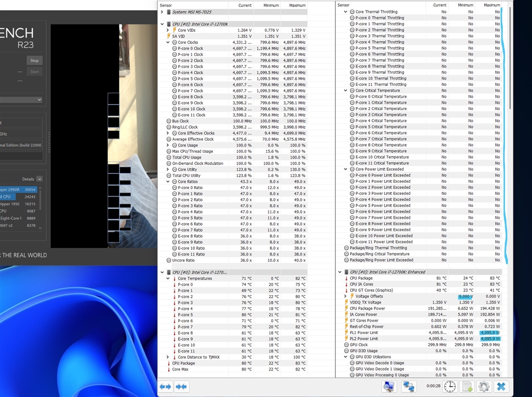Start logging with the sheet-plus icon
Screen dimensions: 532x397
pyautogui.click(x=467, y=387)
